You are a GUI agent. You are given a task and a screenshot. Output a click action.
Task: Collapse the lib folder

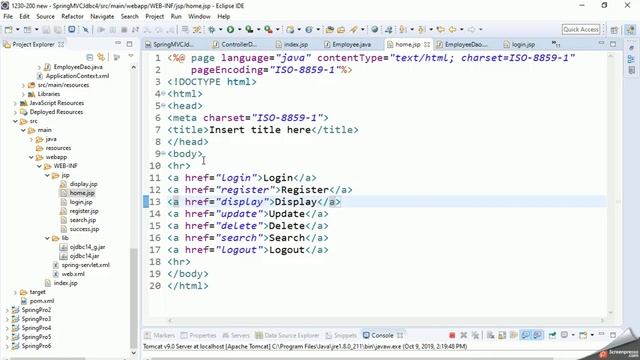tap(47, 238)
